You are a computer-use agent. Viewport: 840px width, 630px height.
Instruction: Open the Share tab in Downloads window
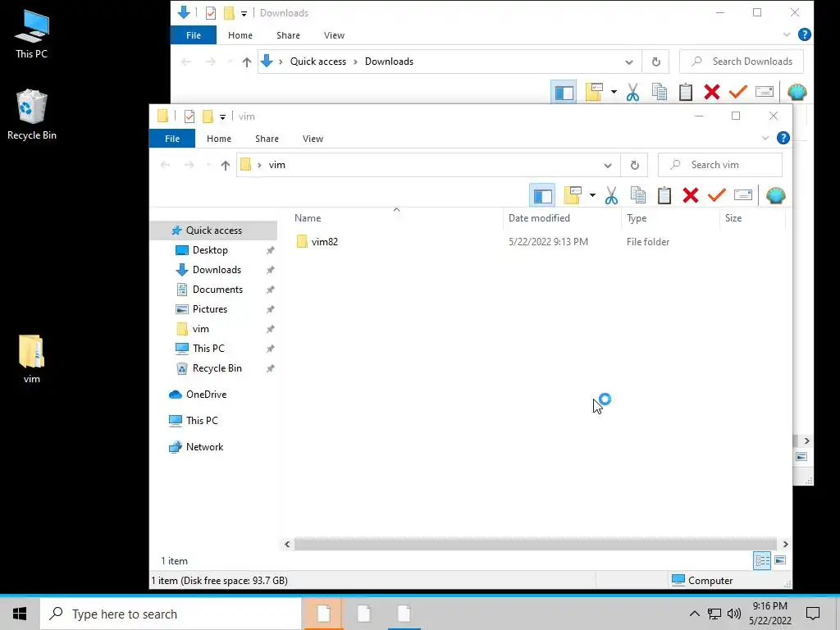click(x=288, y=35)
